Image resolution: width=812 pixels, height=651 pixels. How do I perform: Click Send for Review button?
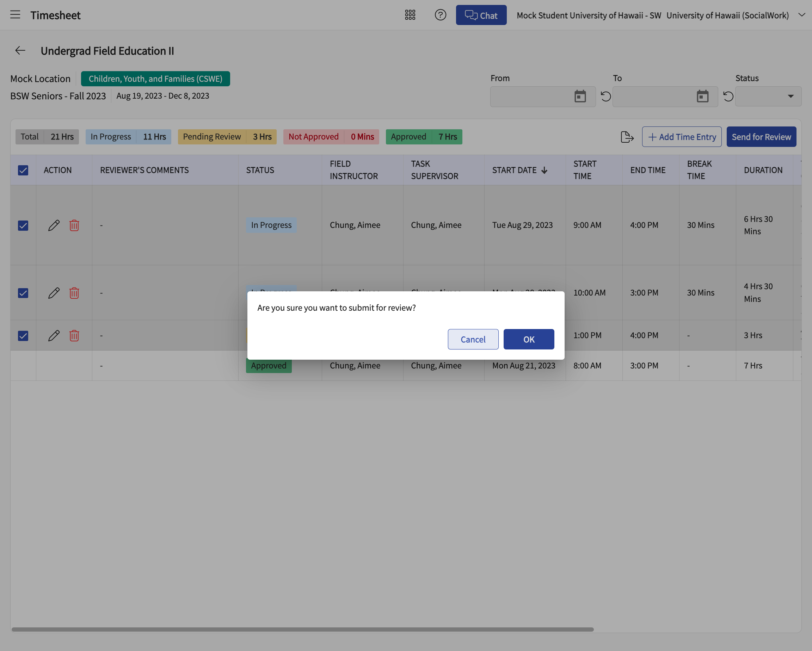pyautogui.click(x=761, y=137)
